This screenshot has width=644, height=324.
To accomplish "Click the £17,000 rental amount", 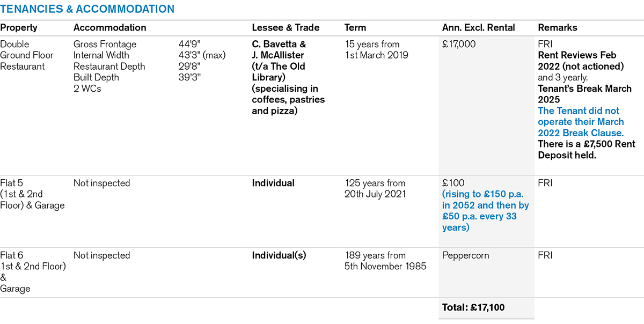I will pyautogui.click(x=459, y=45).
